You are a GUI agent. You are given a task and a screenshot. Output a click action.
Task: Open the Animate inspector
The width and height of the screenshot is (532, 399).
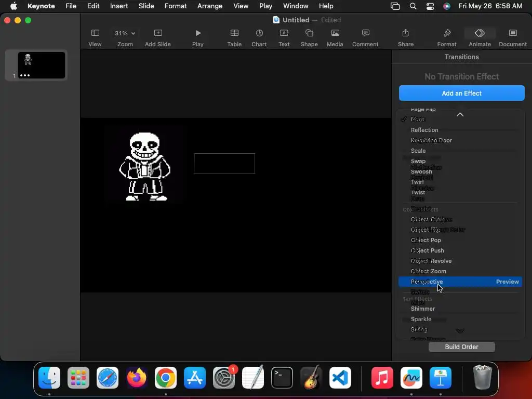pyautogui.click(x=480, y=37)
